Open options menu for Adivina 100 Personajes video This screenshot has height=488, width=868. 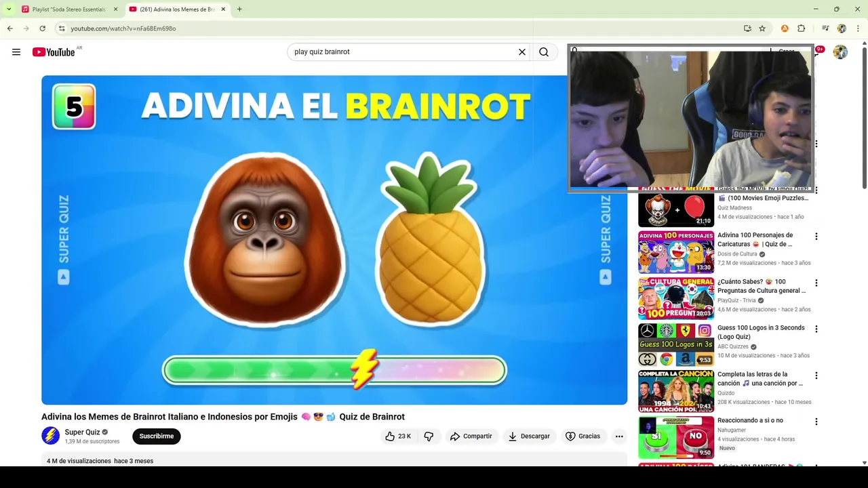[x=816, y=237]
